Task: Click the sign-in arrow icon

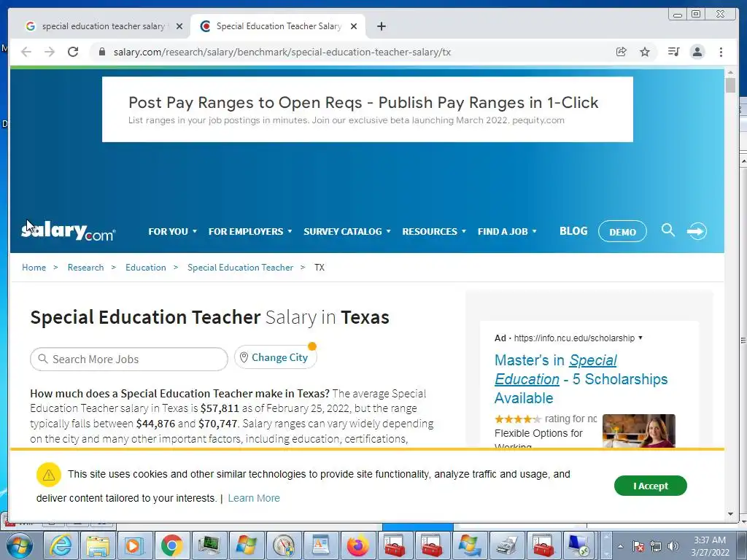Action: pos(697,231)
